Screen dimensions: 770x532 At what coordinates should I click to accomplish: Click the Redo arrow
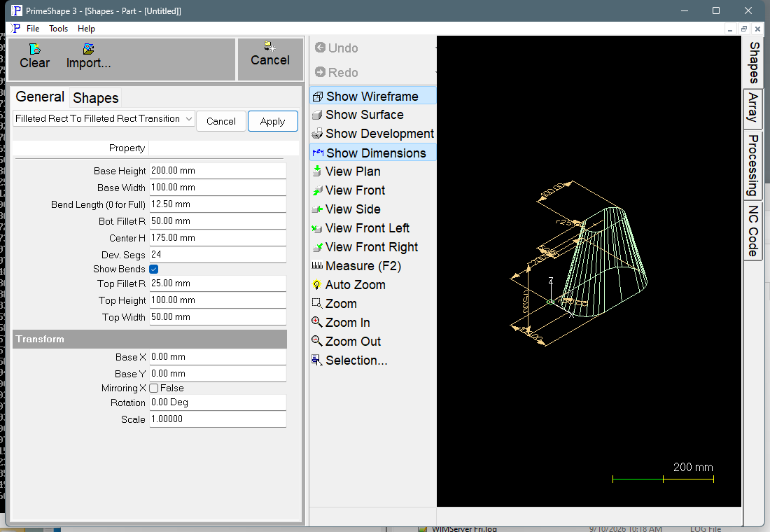320,72
